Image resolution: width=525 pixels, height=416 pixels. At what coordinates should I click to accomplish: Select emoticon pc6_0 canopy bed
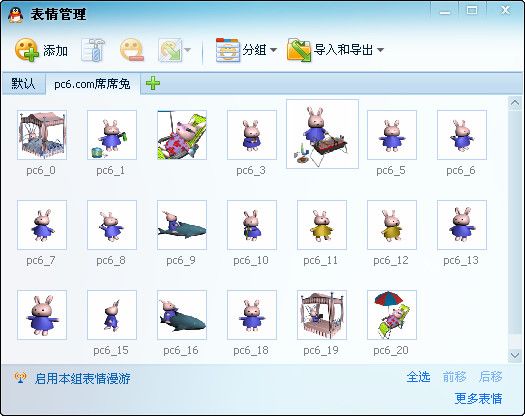[x=42, y=135]
